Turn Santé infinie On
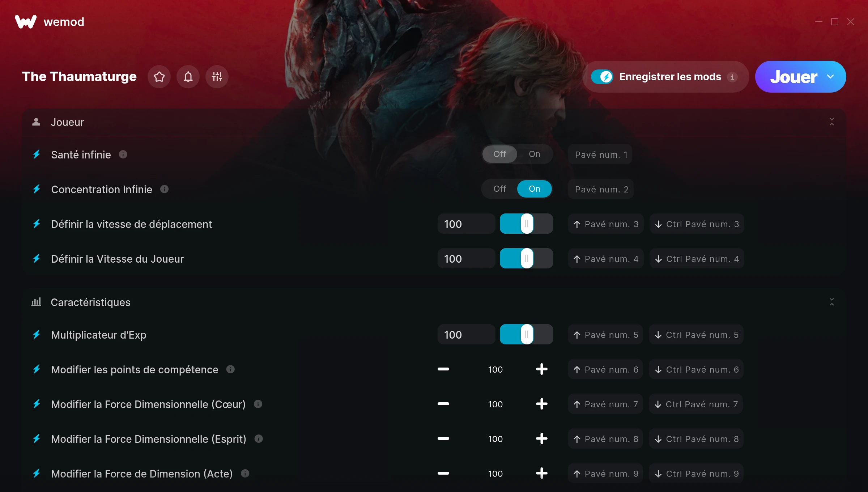868x492 pixels. tap(535, 154)
